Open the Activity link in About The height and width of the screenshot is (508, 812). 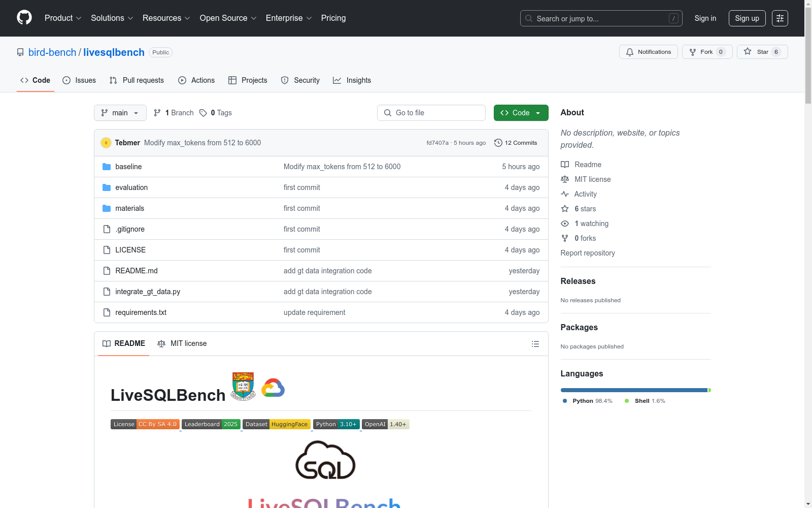(579, 194)
